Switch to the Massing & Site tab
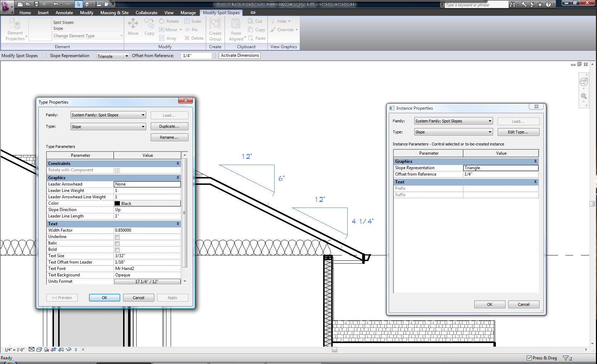The height and width of the screenshot is (364, 597). [114, 13]
